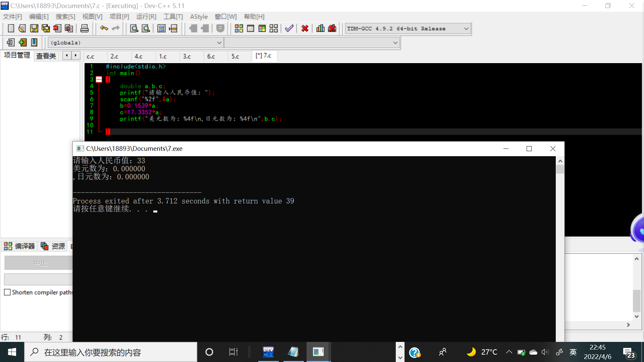Open the 运行[R] menu
644x362 pixels.
(146, 17)
